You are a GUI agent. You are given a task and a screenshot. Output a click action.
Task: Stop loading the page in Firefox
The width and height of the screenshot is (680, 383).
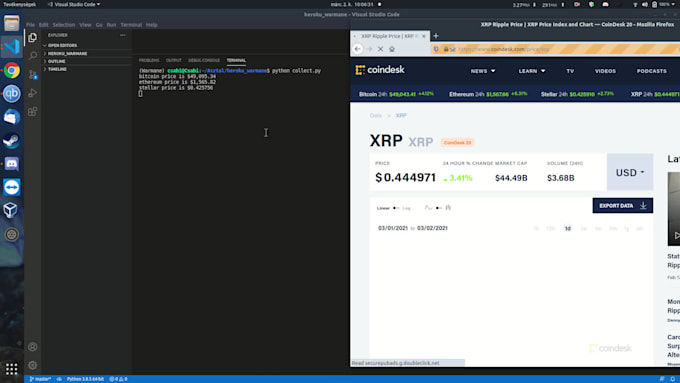tap(380, 49)
